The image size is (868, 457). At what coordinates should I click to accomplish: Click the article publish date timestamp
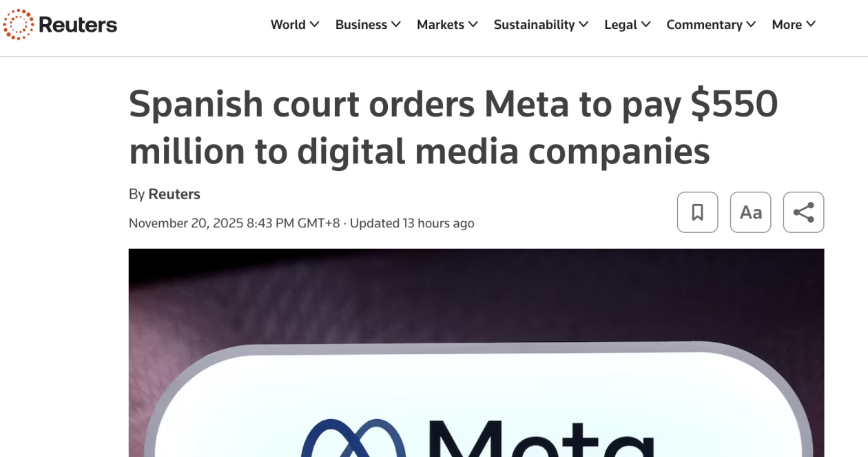[234, 223]
